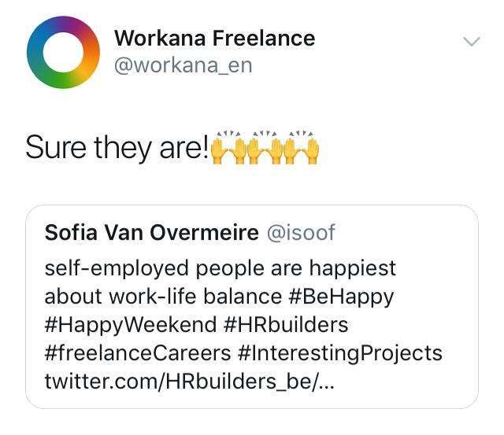
Task: Open Sofia Van Overmeire's profile name
Action: click(151, 233)
